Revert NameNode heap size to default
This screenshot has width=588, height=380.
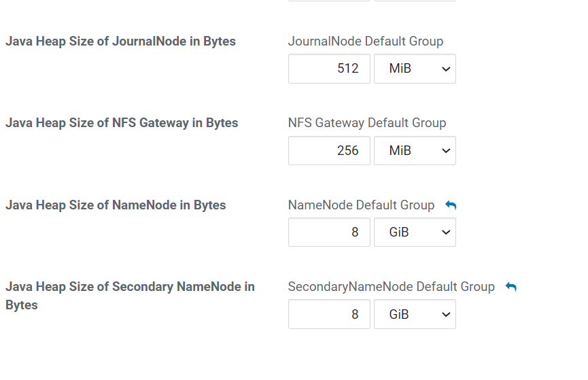point(451,205)
